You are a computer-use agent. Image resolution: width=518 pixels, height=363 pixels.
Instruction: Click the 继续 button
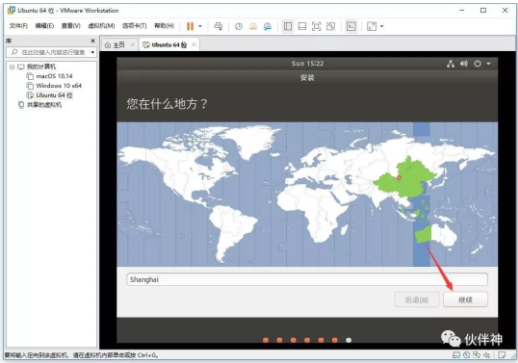465,300
